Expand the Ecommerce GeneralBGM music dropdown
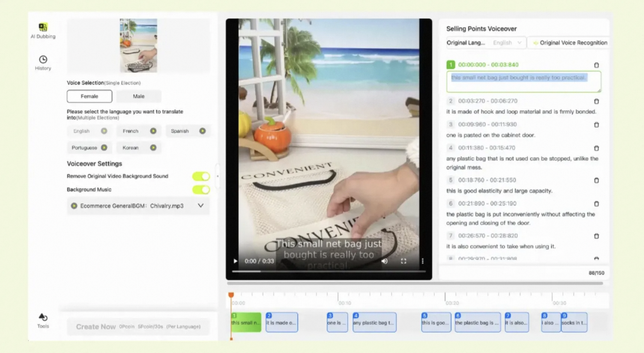644x353 pixels. click(x=201, y=206)
